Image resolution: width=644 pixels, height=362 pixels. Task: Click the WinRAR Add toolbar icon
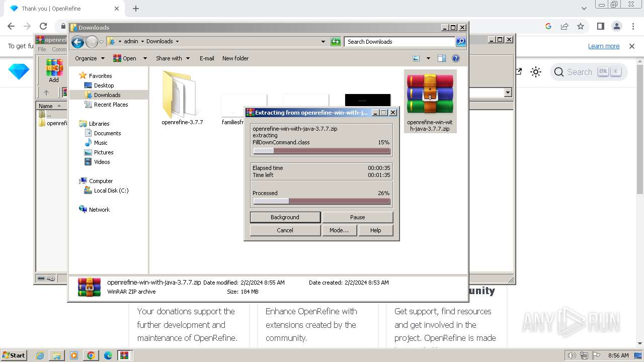(54, 70)
